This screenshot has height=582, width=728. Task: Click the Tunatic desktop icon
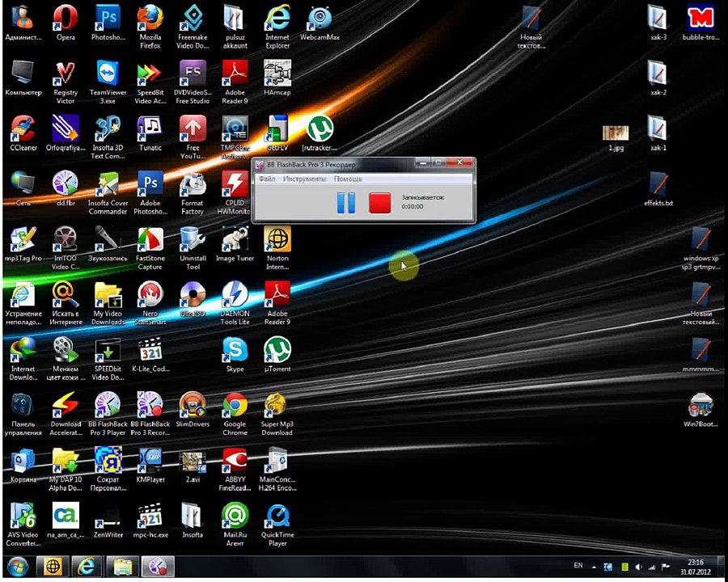[150, 133]
